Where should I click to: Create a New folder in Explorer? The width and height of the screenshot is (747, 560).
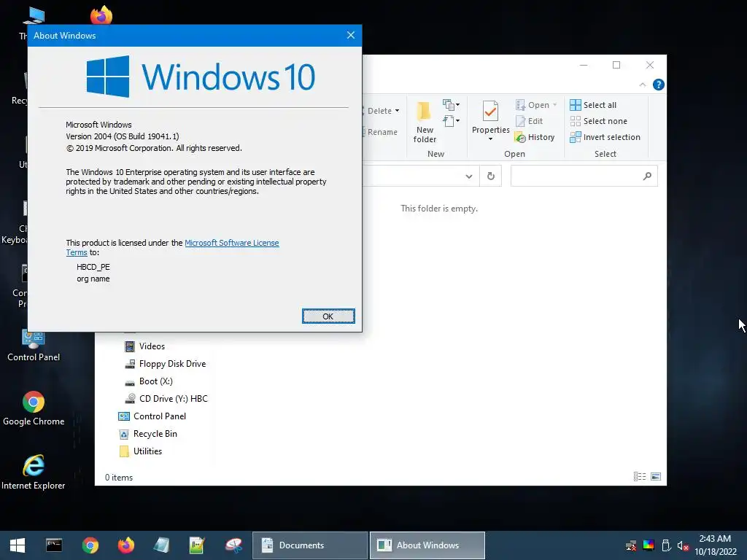425,122
